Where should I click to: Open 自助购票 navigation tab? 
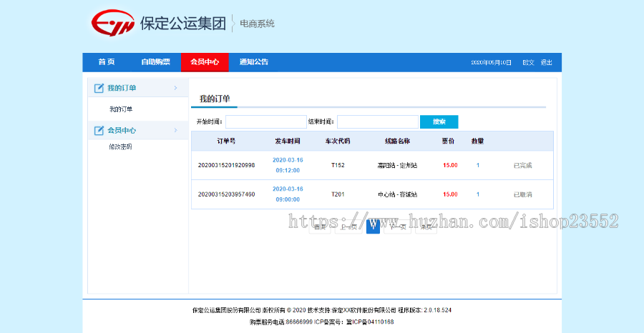coord(155,62)
